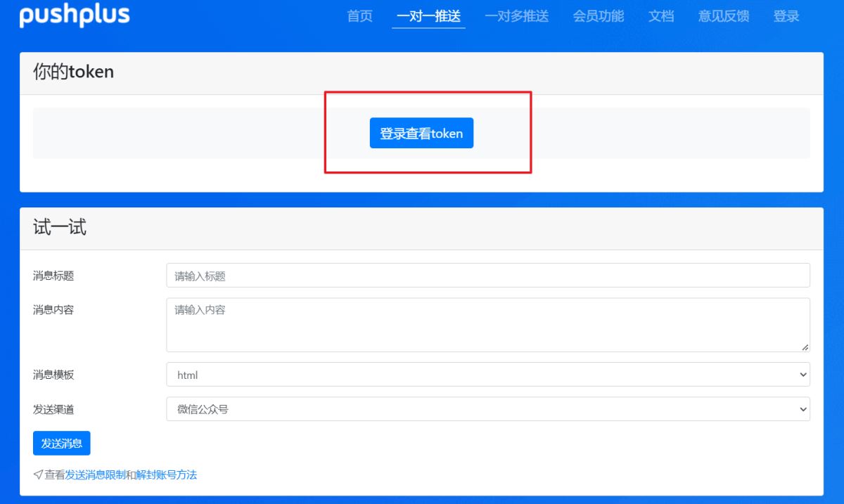The image size is (844, 504).
Task: Click inside the 消息内容 textarea
Action: point(488,325)
